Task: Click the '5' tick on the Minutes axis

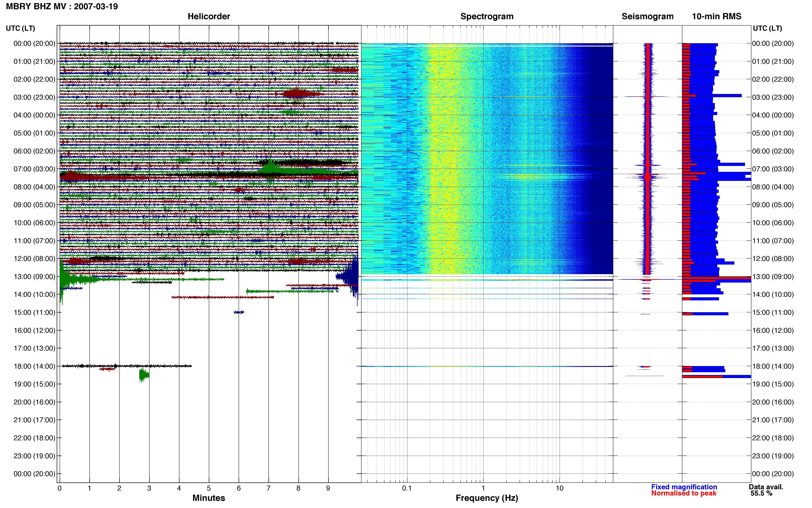Action: tap(209, 488)
